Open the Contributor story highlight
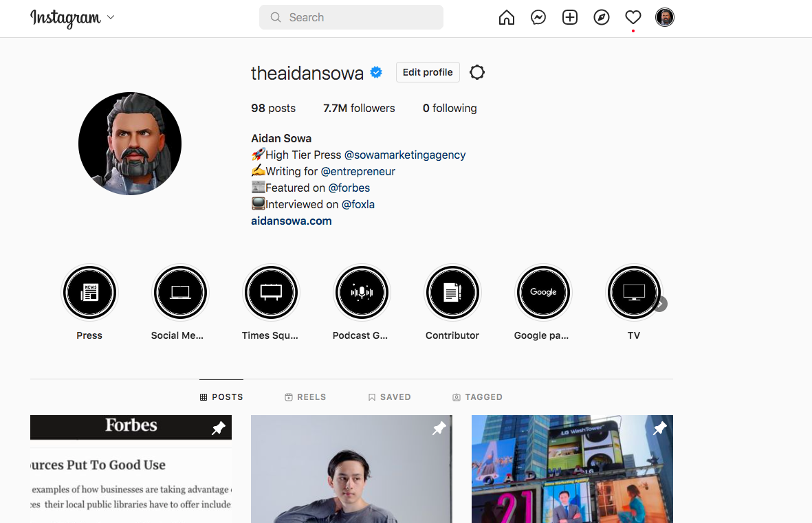 tap(452, 293)
